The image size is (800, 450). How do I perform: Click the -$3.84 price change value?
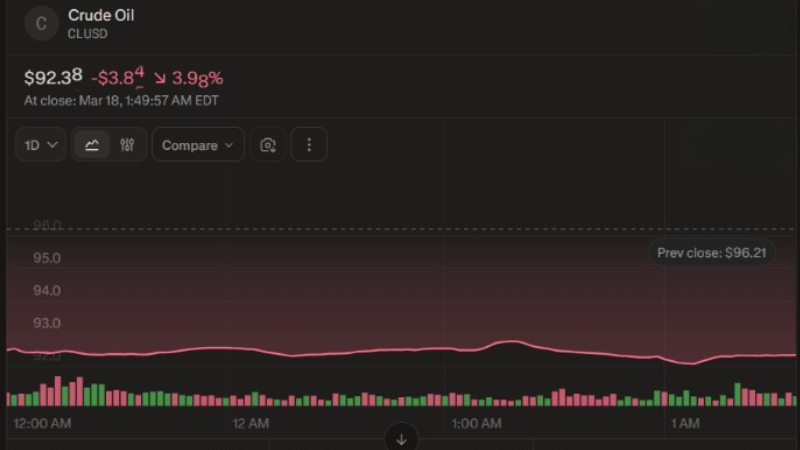[117, 77]
